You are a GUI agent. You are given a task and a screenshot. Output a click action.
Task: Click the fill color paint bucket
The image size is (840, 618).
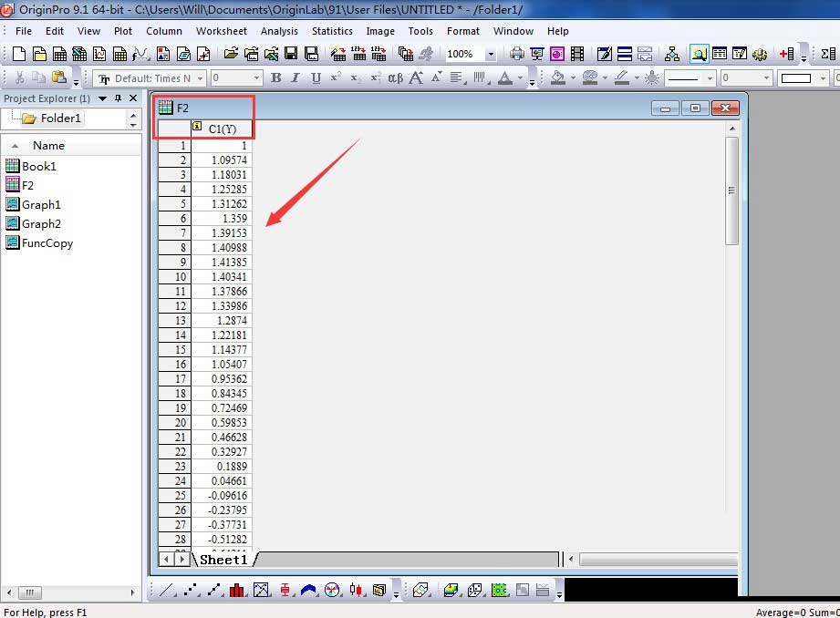[557, 78]
